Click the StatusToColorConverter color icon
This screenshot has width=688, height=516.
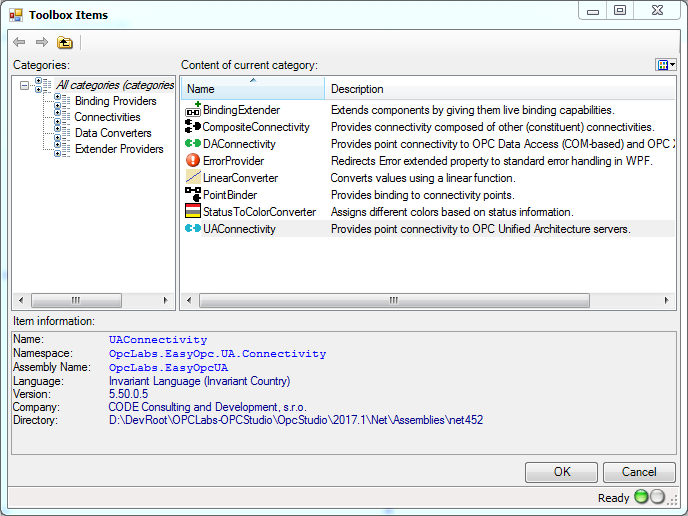[x=193, y=212]
